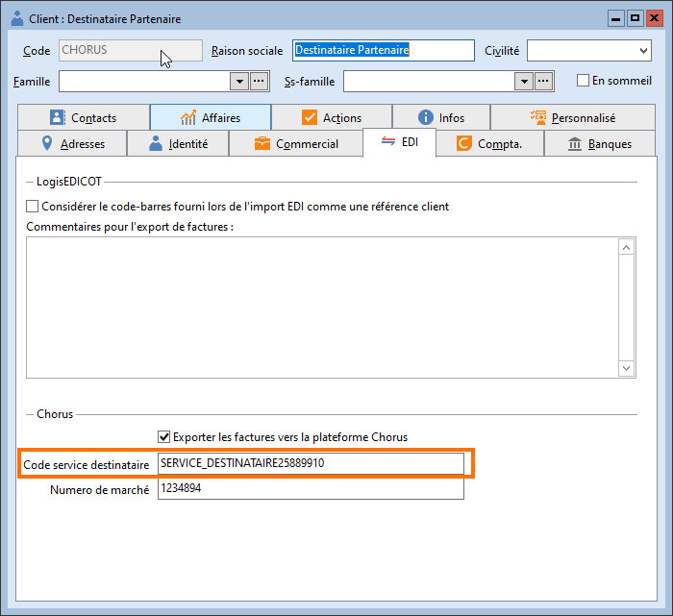Click the comments scrollbar up arrow
Image resolution: width=673 pixels, height=616 pixels.
point(626,248)
